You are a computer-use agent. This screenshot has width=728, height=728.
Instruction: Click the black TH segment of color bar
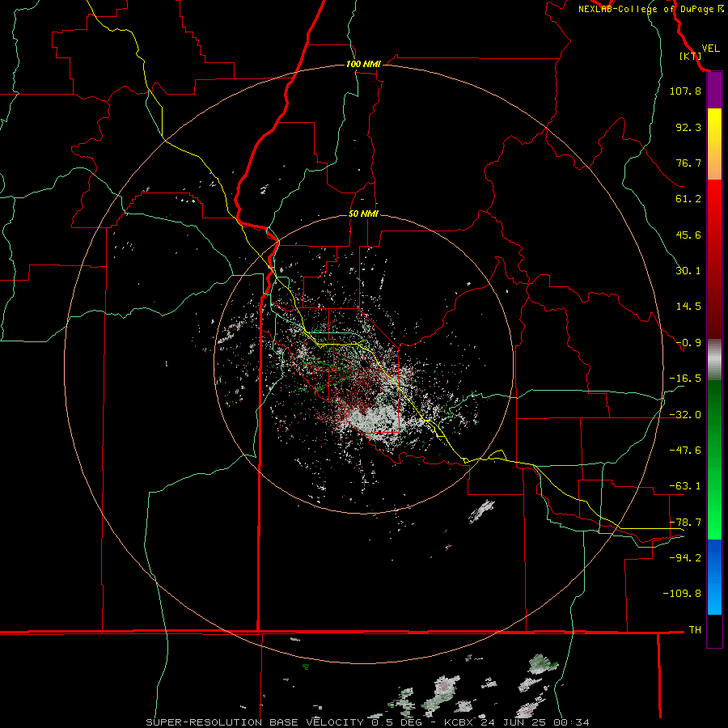(714, 631)
